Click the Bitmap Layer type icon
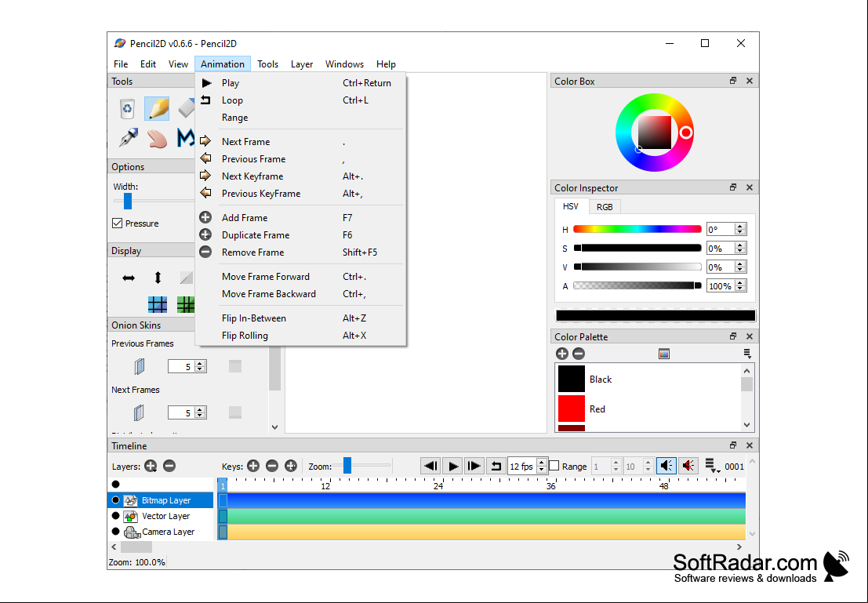 131,500
